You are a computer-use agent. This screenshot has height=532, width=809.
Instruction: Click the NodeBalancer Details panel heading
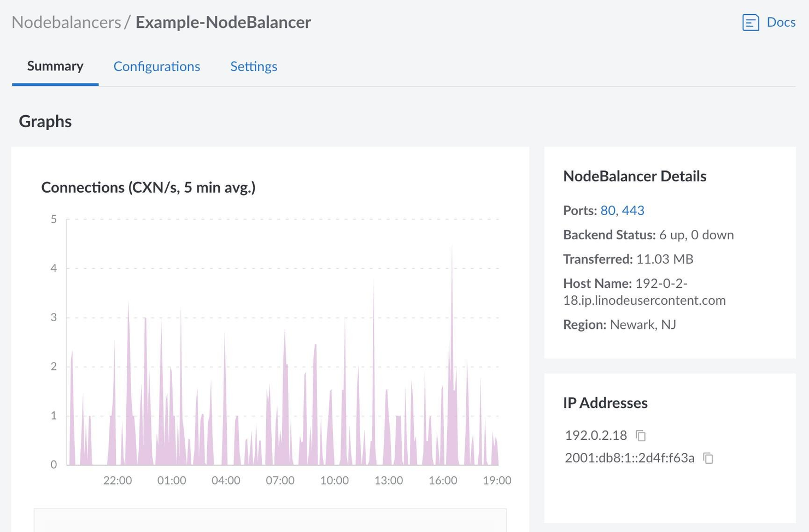pyautogui.click(x=635, y=176)
